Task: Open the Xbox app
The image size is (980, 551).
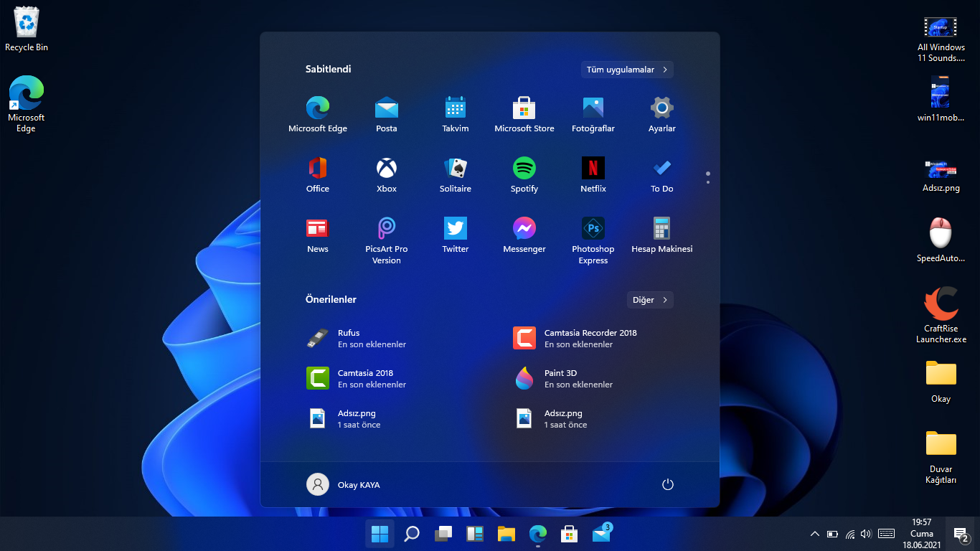Action: coord(387,175)
